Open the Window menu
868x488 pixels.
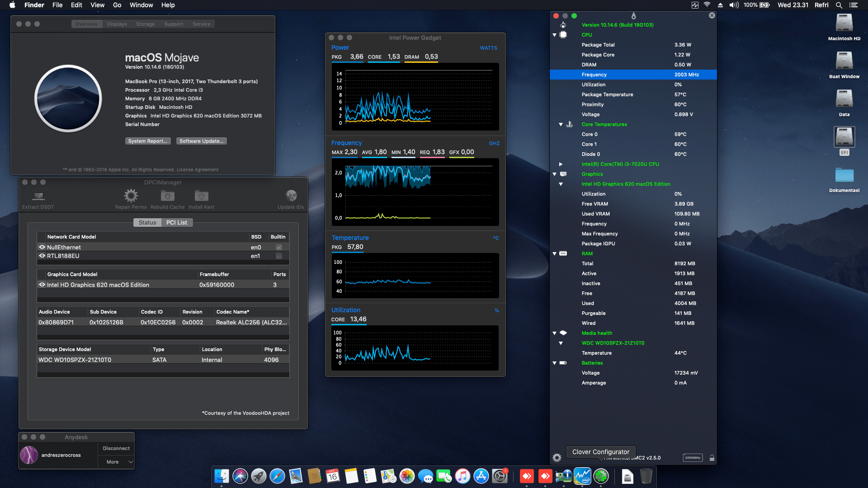tap(141, 5)
